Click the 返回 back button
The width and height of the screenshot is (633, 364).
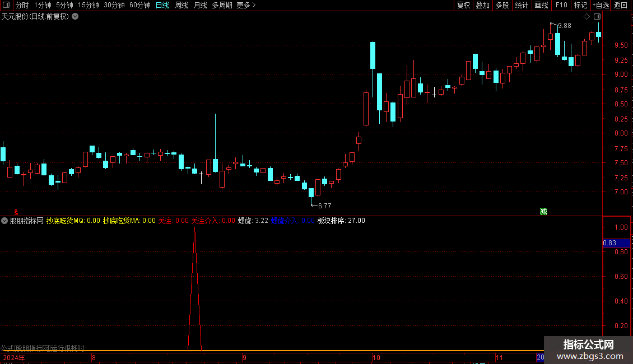click(621, 5)
